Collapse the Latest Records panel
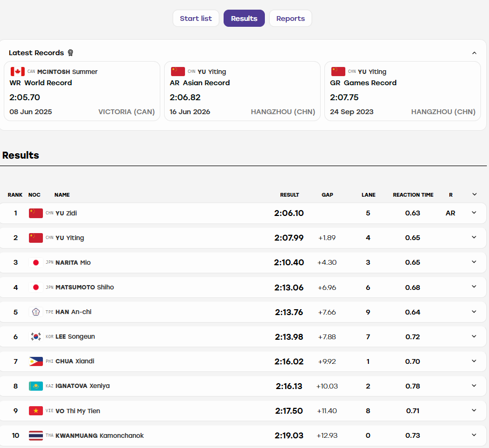This screenshot has height=448, width=489. [474, 53]
